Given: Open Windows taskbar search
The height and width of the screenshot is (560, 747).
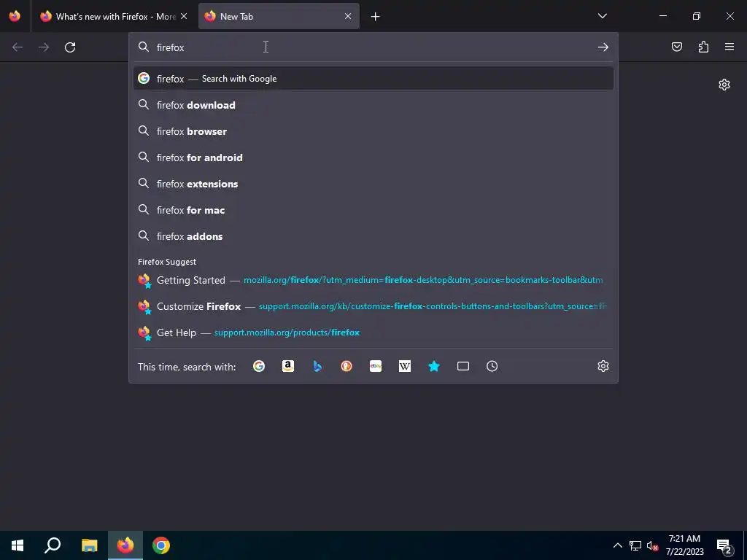Looking at the screenshot, I should point(53,545).
